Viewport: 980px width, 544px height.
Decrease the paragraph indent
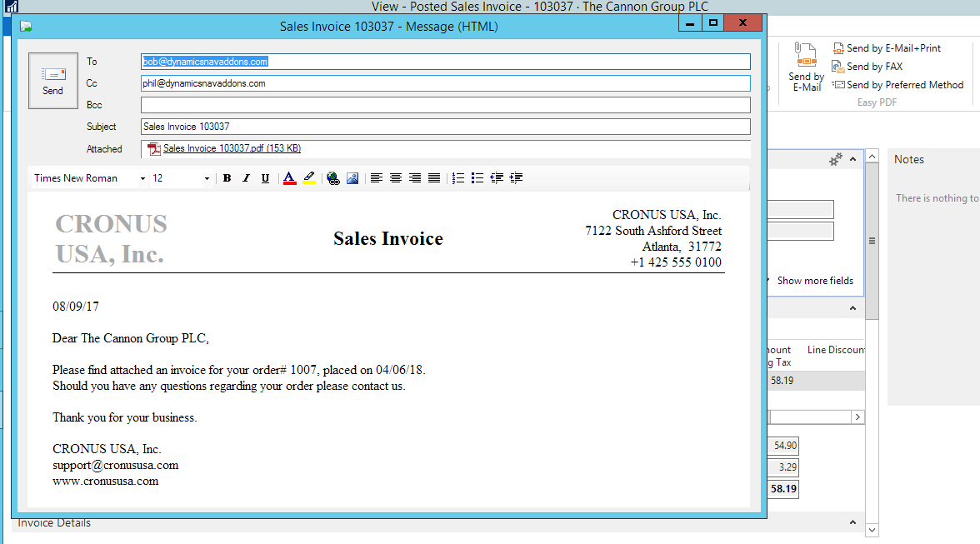pyautogui.click(x=497, y=178)
